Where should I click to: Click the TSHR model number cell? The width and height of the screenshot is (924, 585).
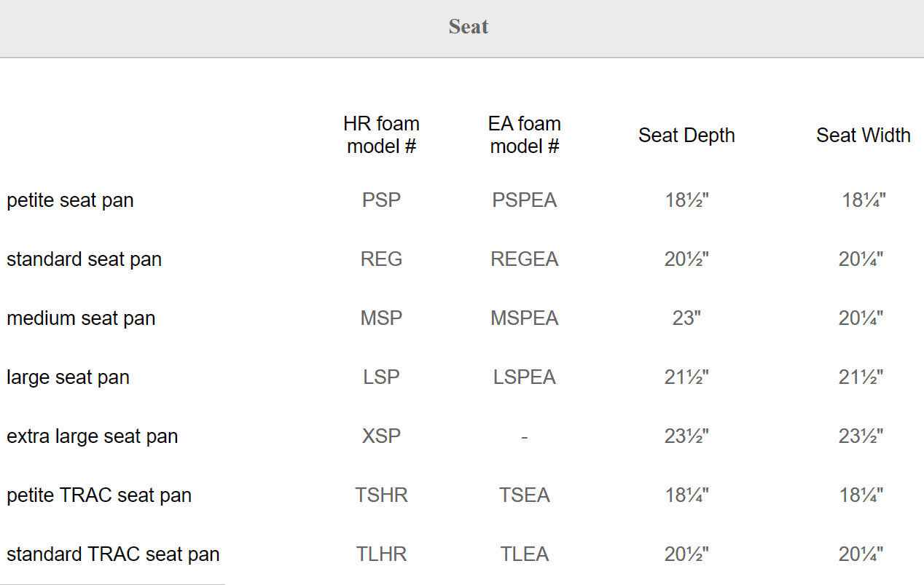[381, 495]
